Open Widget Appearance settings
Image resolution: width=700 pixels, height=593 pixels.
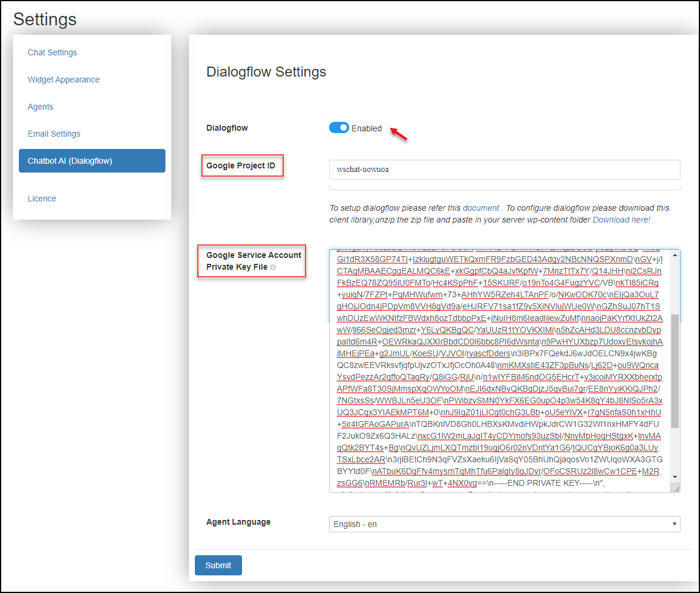coord(64,79)
